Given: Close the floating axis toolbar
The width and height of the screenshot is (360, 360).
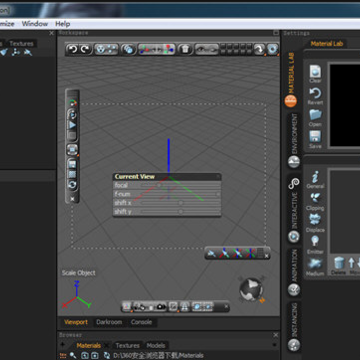Looking at the screenshot, I should (266, 256).
